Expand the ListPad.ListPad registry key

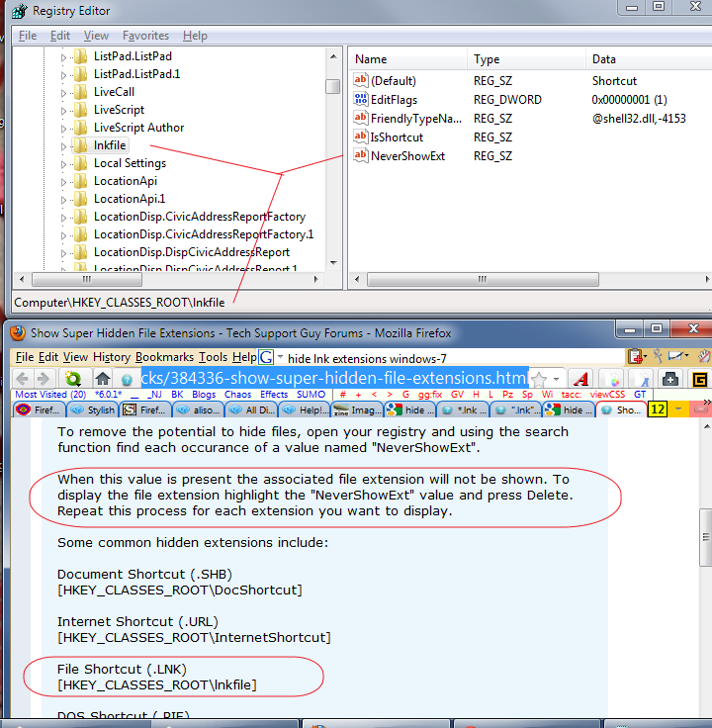pyautogui.click(x=63, y=57)
